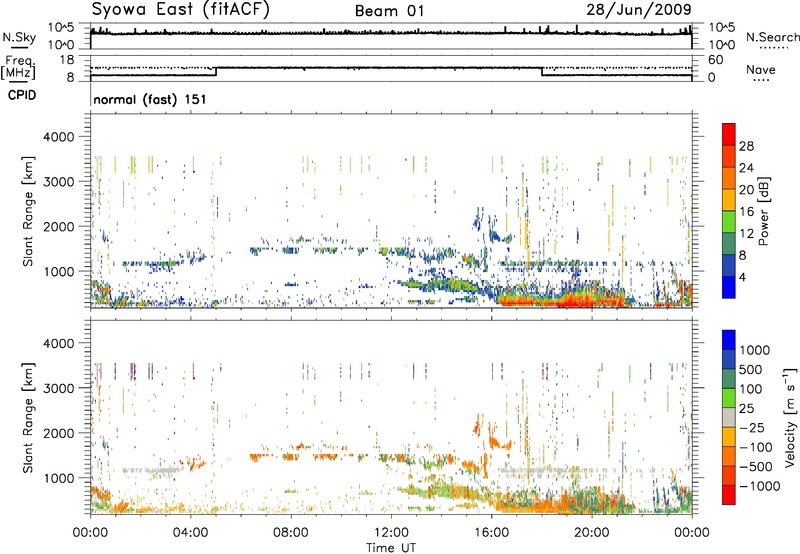This screenshot has height=554, width=800.
Task: Click the red bottom velocity color band
Action: tap(729, 495)
